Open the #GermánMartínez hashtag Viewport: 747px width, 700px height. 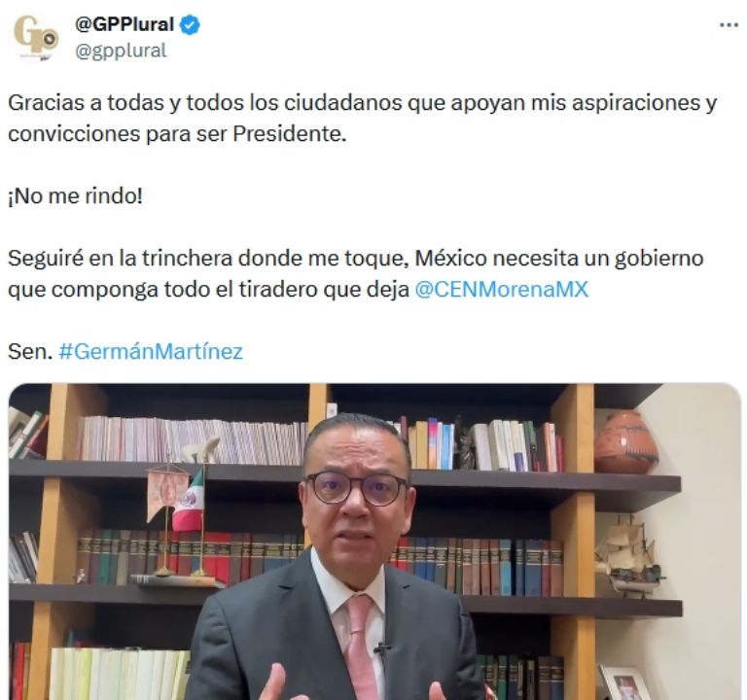point(151,352)
